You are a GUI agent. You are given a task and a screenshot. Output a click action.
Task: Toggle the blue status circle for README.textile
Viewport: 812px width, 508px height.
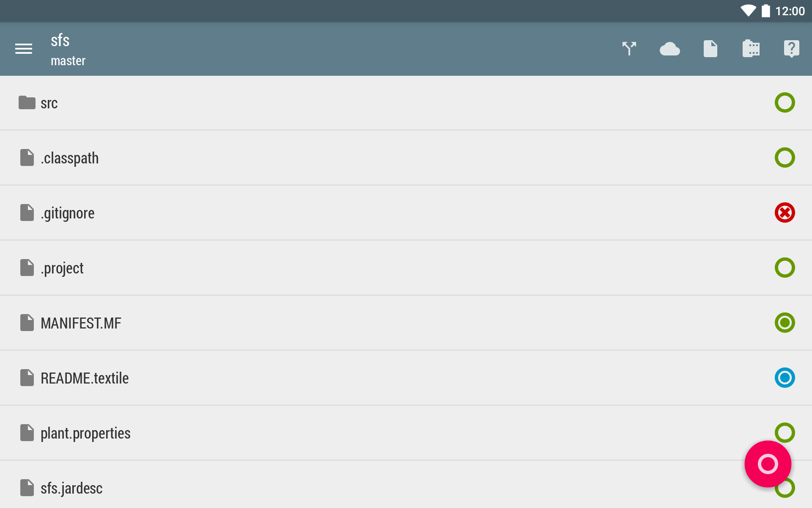pos(785,378)
